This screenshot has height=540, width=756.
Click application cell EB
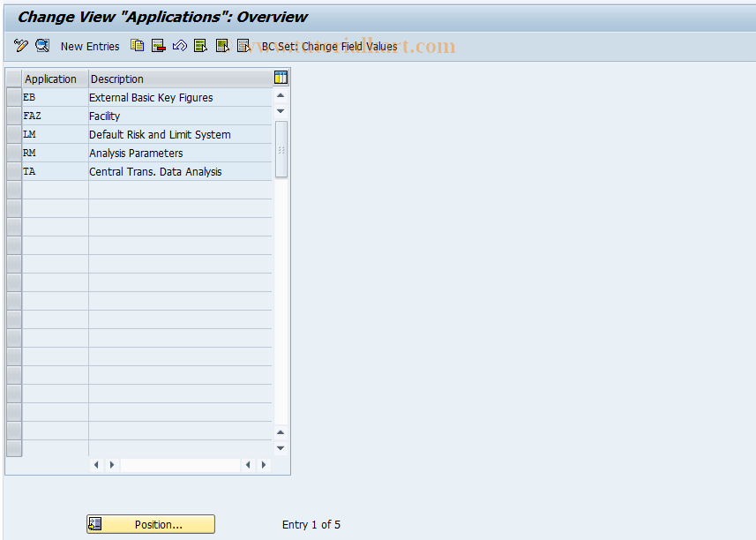55,97
